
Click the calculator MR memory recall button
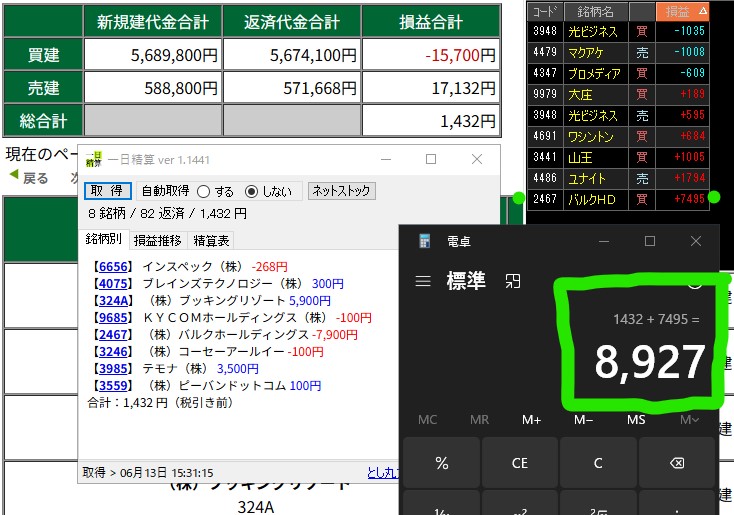point(479,419)
